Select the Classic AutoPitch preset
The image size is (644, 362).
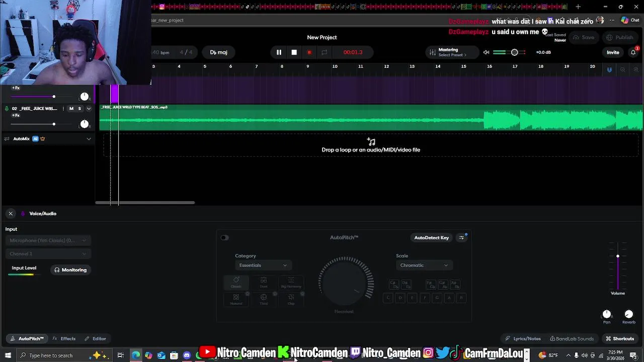236,283
